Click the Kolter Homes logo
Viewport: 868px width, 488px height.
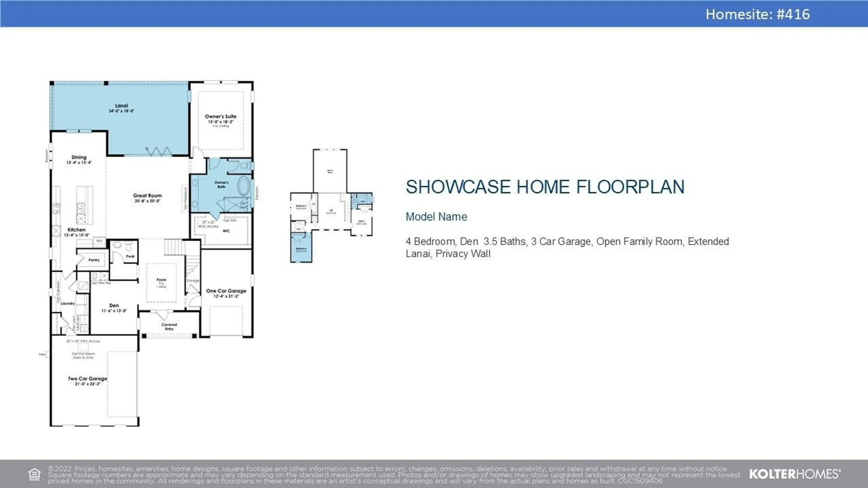(795, 474)
